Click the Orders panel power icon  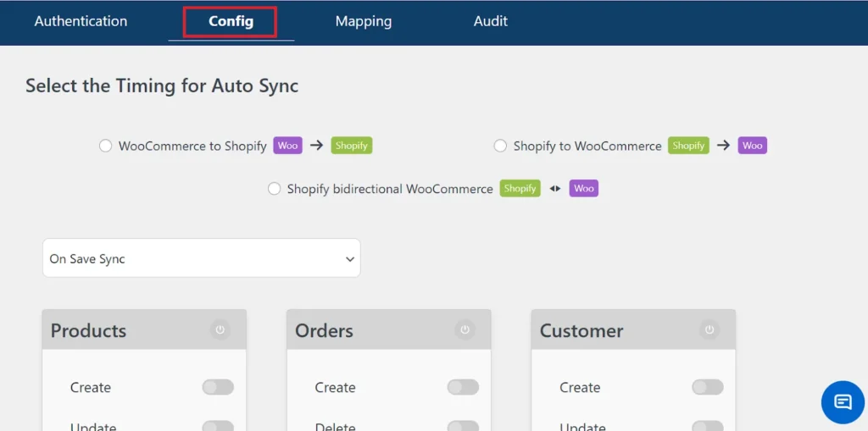point(465,330)
